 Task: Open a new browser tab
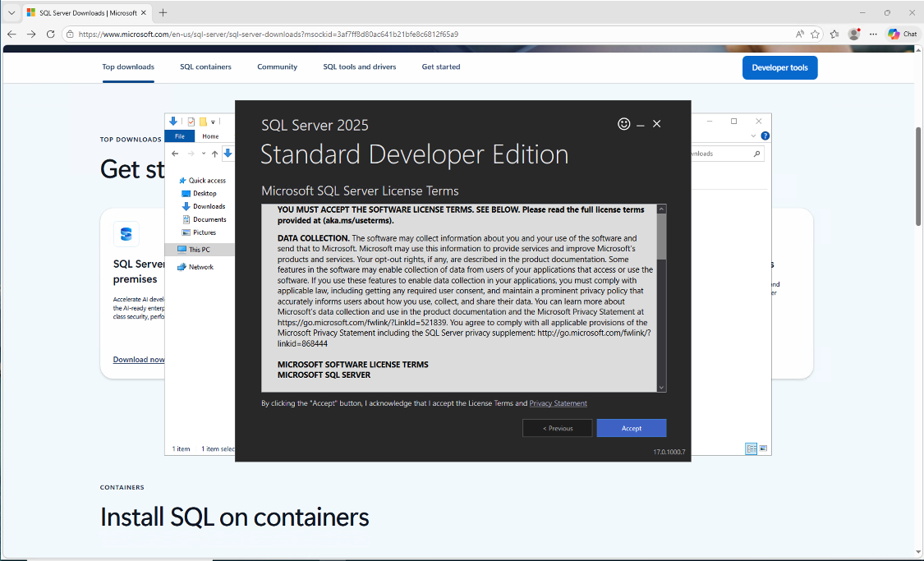pyautogui.click(x=163, y=12)
